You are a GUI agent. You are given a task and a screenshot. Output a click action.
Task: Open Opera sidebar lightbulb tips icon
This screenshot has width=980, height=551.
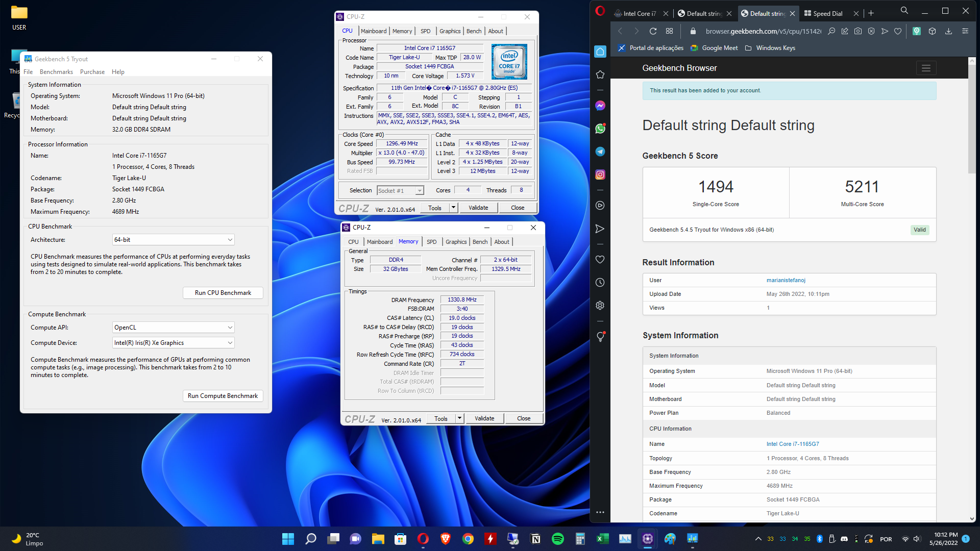600,337
